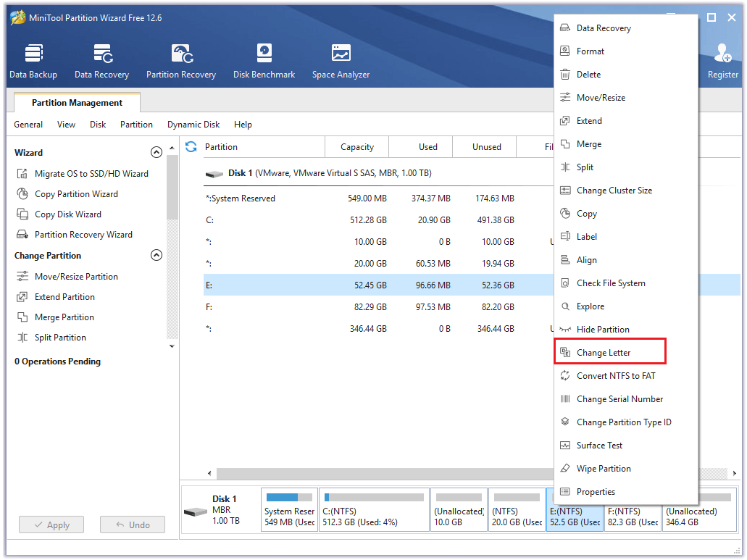
Task: Launch Data Recovery from the top toolbar
Action: [101, 61]
